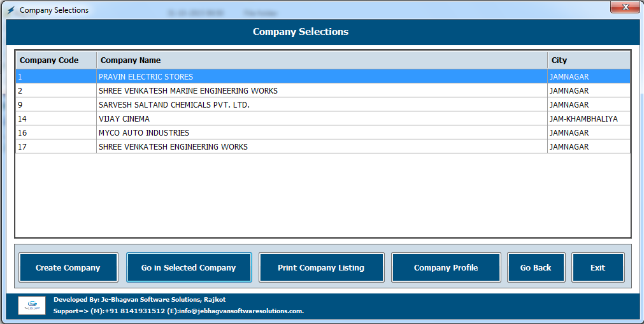
Task: Sort by Company Name column header
Action: coord(322,60)
